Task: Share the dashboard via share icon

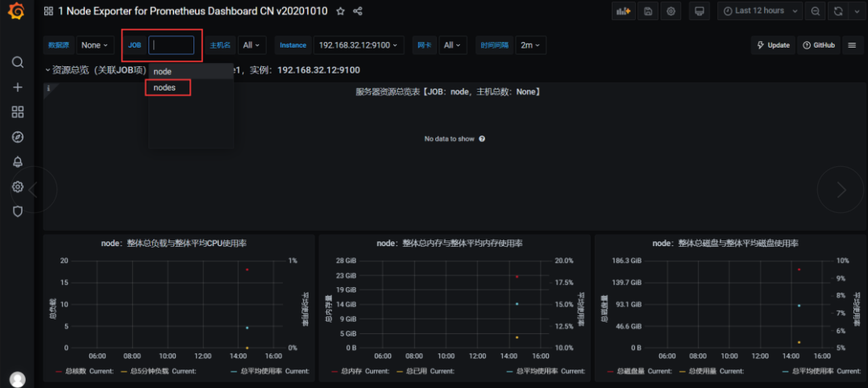Action: coord(358,11)
